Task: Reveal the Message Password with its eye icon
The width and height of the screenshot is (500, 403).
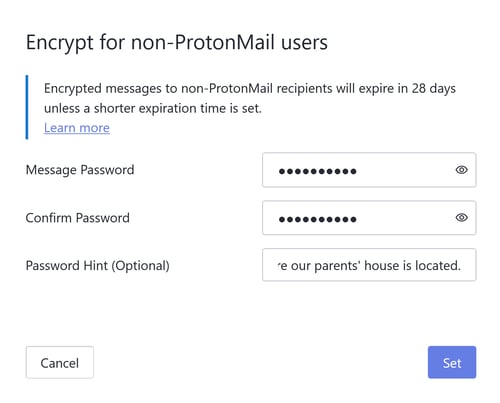Action: click(461, 170)
